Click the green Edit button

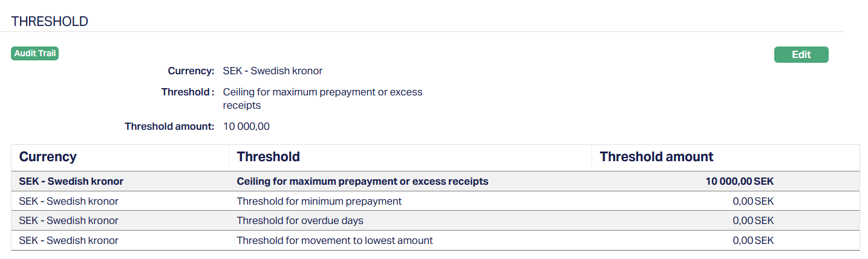(801, 54)
